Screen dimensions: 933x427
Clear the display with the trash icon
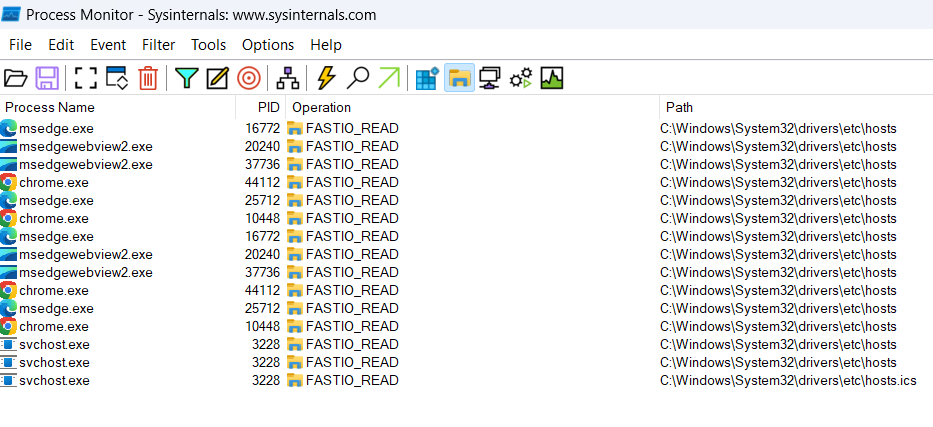pos(148,78)
